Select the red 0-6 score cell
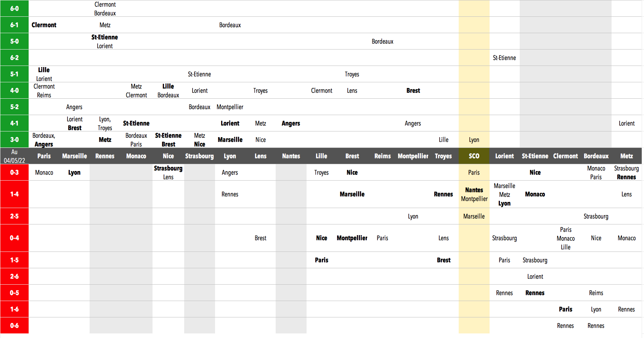This screenshot has height=338, width=644. click(x=14, y=325)
